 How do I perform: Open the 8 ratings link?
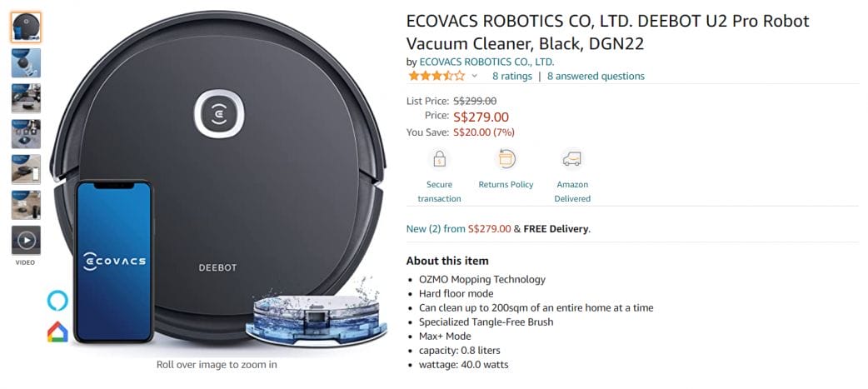coord(511,76)
